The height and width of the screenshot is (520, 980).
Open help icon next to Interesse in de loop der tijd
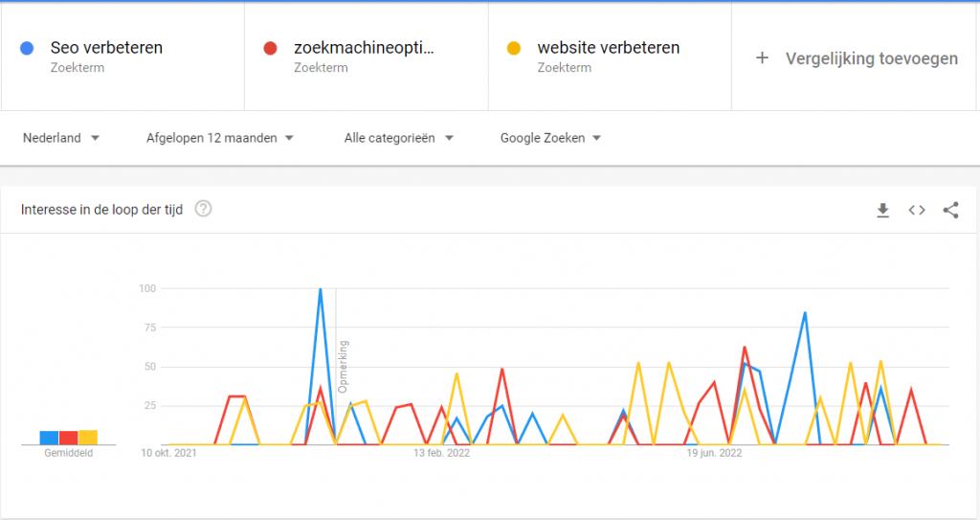pyautogui.click(x=203, y=209)
